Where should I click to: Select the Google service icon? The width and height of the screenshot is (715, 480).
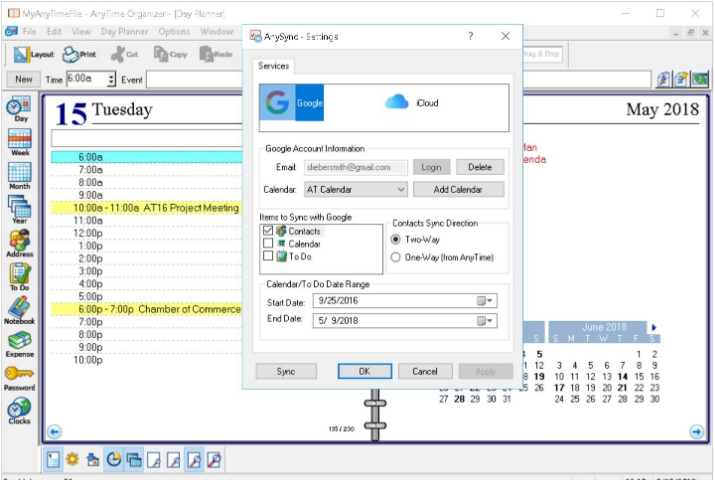tap(292, 103)
